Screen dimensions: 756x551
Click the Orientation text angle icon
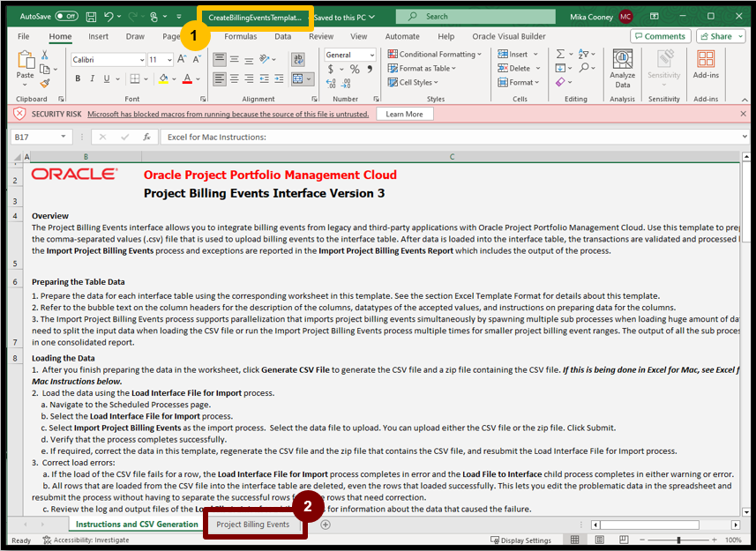(x=265, y=59)
